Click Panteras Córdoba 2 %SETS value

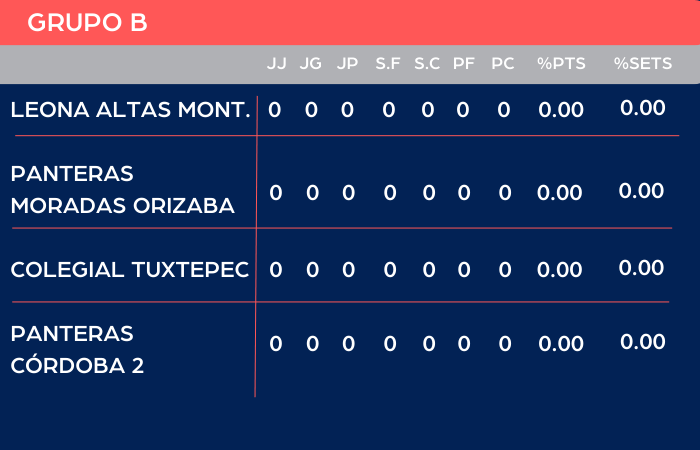click(x=642, y=342)
